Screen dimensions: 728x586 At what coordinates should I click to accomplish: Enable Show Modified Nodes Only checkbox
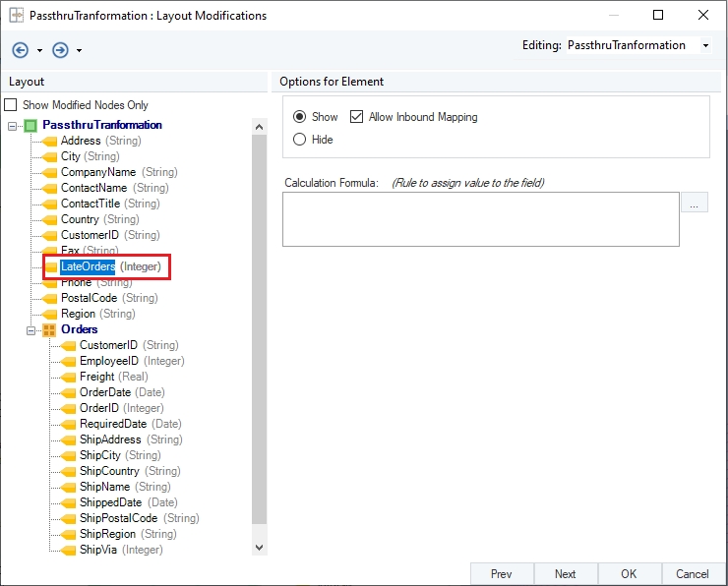click(x=12, y=105)
